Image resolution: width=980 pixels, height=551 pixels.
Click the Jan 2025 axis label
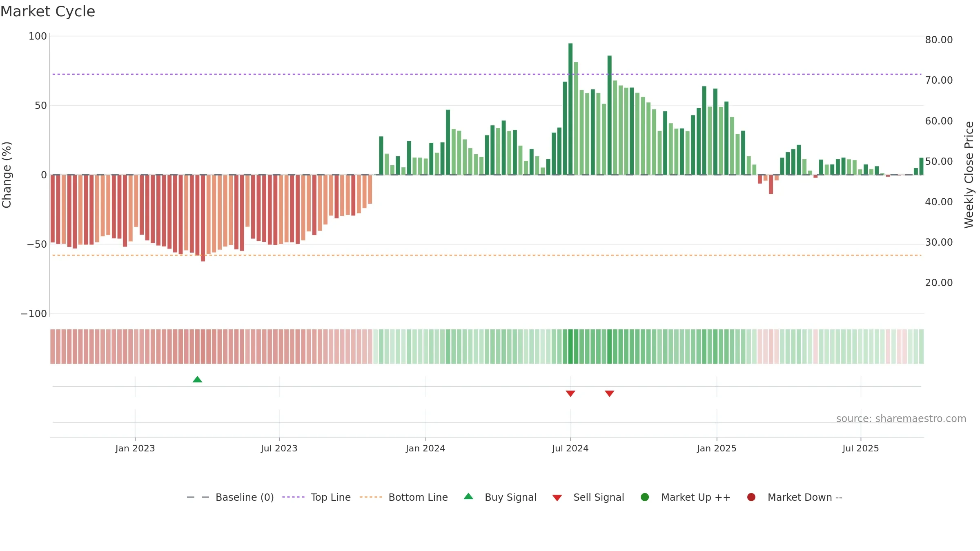tap(717, 449)
